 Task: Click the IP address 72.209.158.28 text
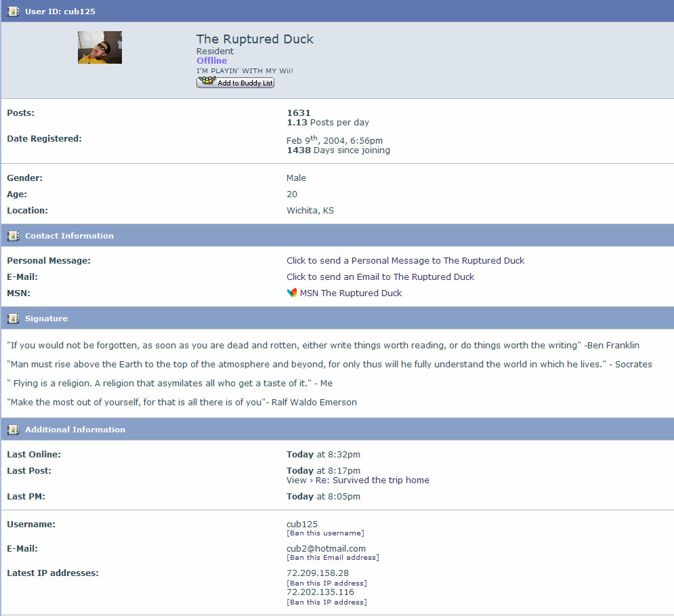click(317, 573)
